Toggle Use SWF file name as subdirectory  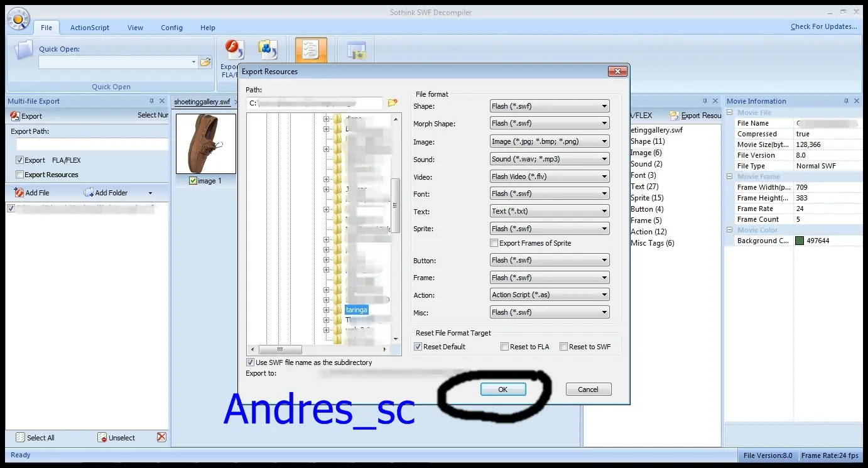(x=251, y=362)
